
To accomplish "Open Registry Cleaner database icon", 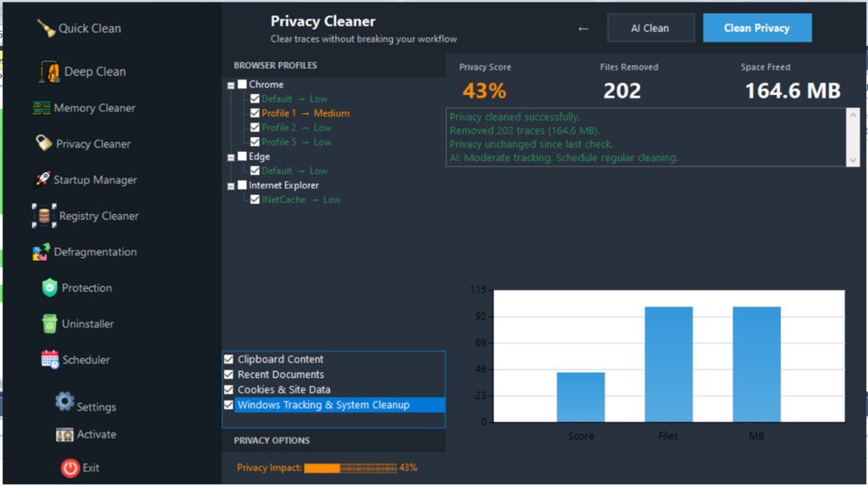I will 44,216.
